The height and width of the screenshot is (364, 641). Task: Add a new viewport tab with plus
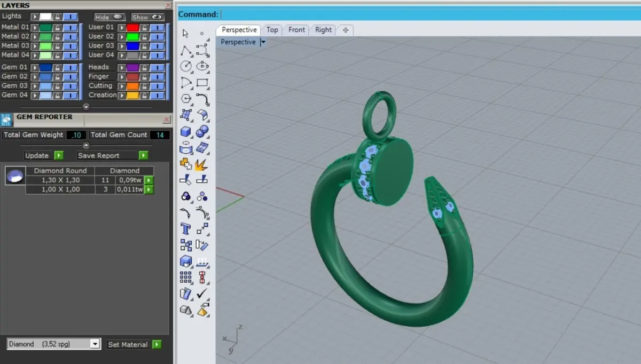pos(346,30)
